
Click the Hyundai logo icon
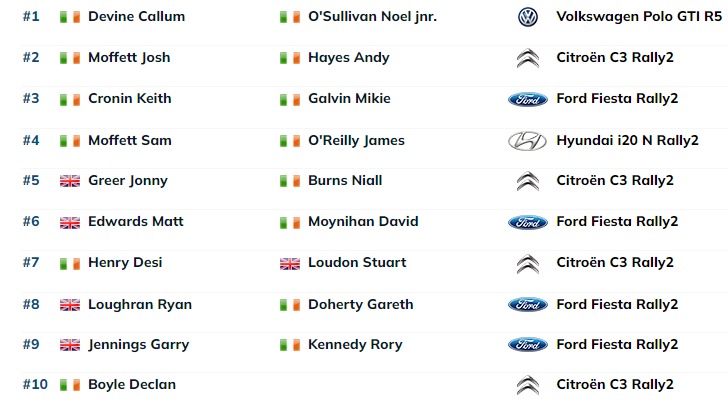(x=527, y=141)
